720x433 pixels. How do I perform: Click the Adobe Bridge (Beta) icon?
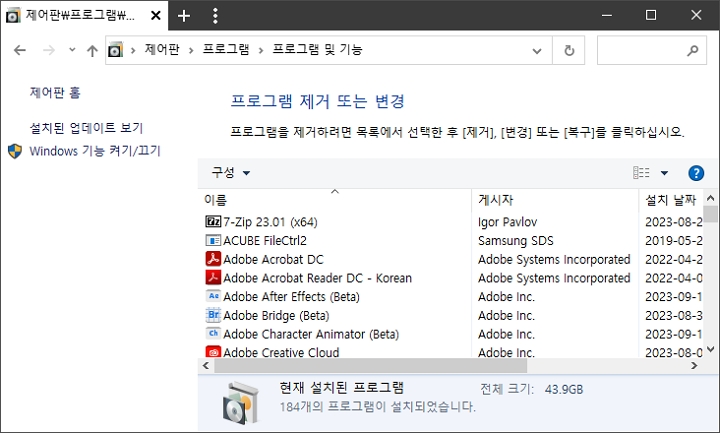tap(213, 315)
